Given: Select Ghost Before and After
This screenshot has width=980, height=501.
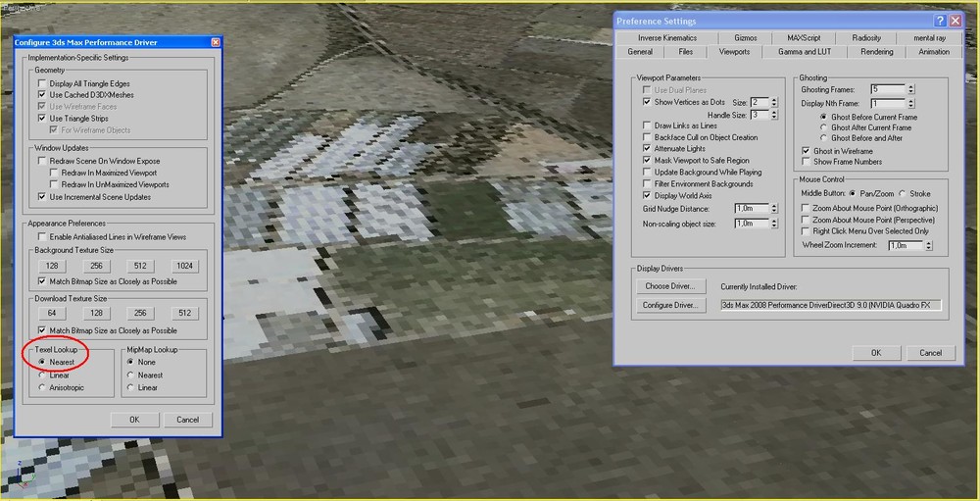Looking at the screenshot, I should [x=824, y=138].
